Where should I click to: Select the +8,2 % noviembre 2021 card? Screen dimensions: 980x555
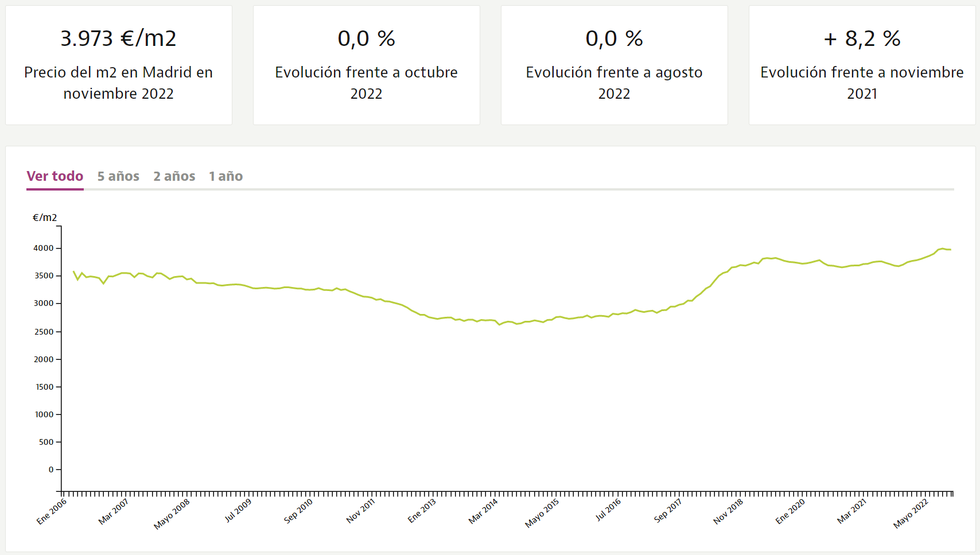coord(862,65)
